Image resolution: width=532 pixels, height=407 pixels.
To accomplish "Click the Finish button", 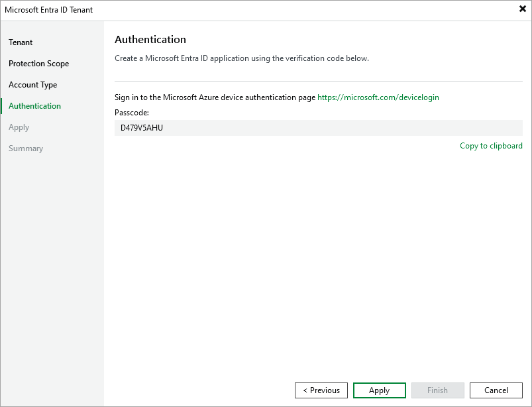I will coord(437,390).
